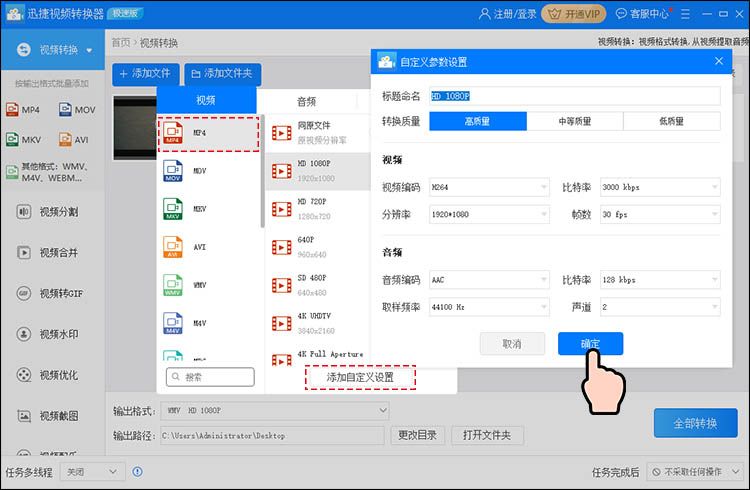Click the 开通VIP crown button
This screenshot has width=750, height=490.
click(x=573, y=14)
